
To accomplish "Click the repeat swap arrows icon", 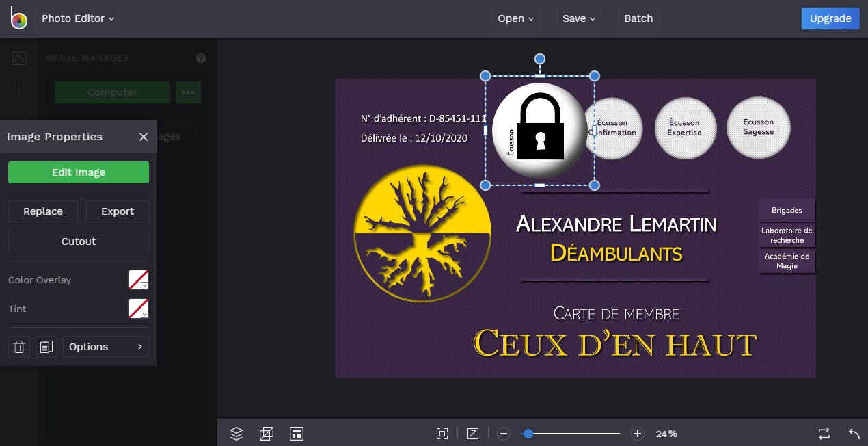I will [824, 434].
